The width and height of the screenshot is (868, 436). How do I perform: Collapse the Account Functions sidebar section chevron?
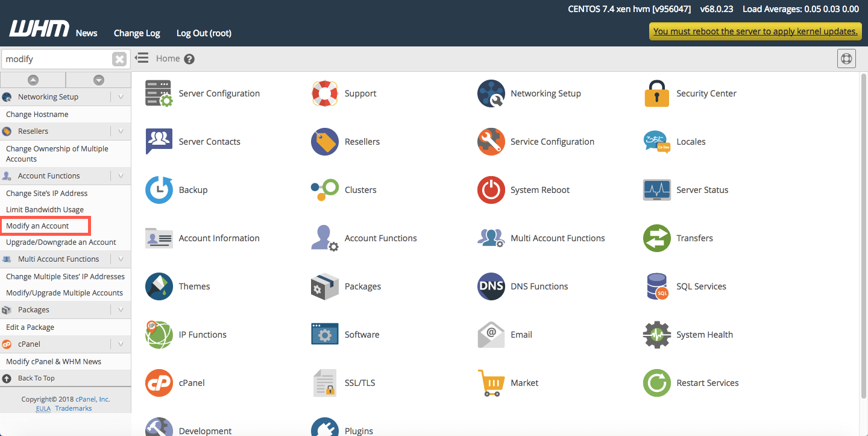(x=121, y=175)
